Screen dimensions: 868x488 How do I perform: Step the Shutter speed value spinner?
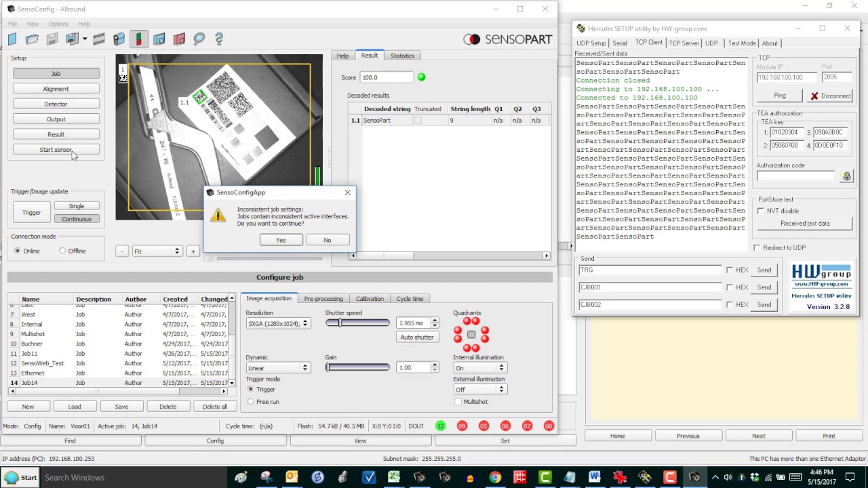pyautogui.click(x=435, y=323)
